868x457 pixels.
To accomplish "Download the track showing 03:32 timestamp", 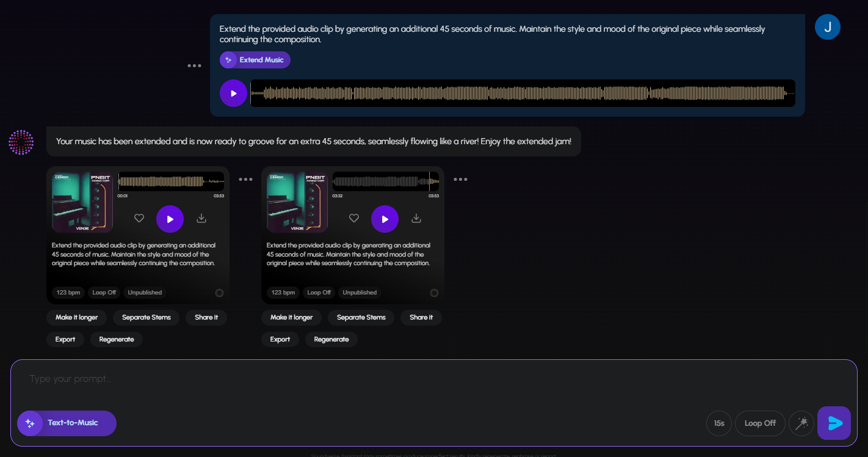I will click(x=416, y=218).
